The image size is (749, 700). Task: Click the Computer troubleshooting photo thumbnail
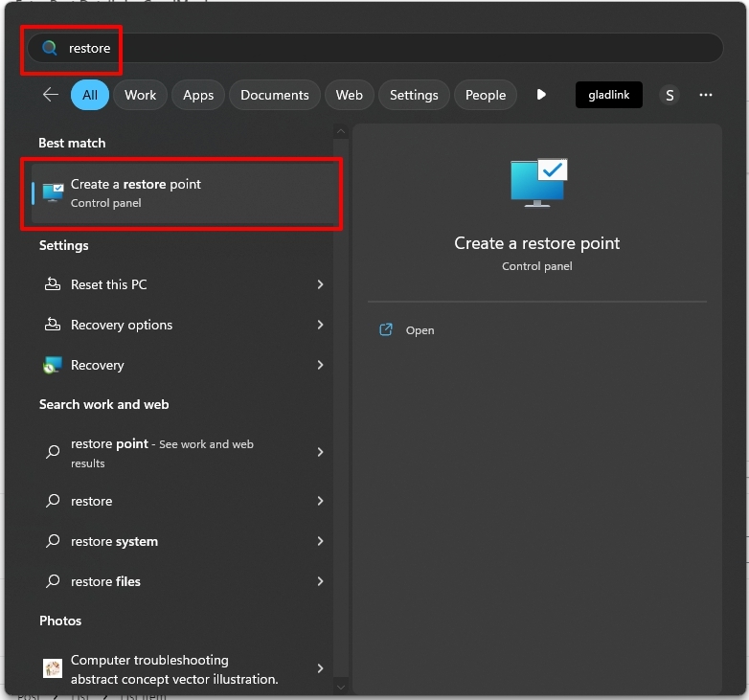tap(53, 668)
